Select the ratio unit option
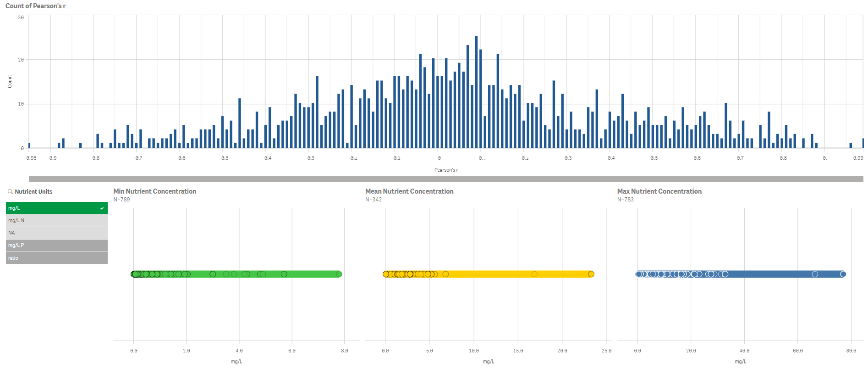The height and width of the screenshot is (368, 868). point(56,258)
